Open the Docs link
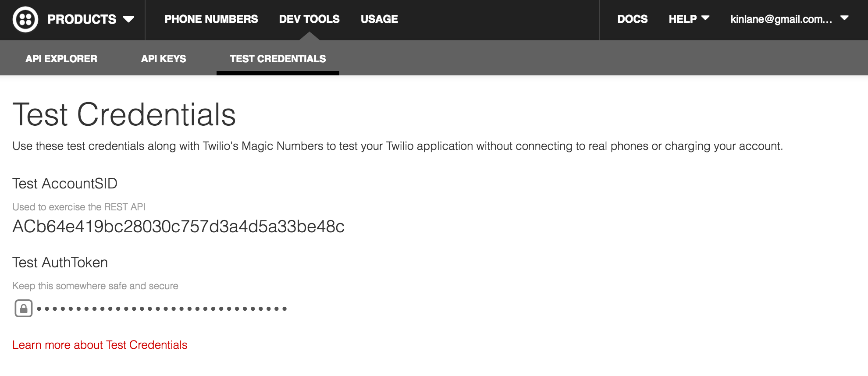Image resolution: width=868 pixels, height=376 pixels. coord(632,19)
